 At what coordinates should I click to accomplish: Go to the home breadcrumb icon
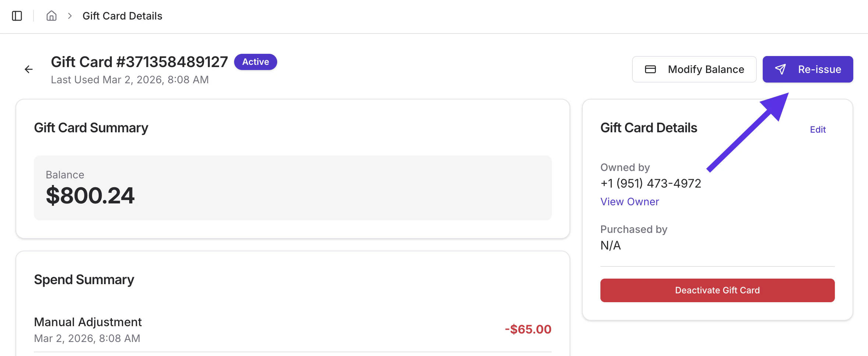[x=52, y=16]
